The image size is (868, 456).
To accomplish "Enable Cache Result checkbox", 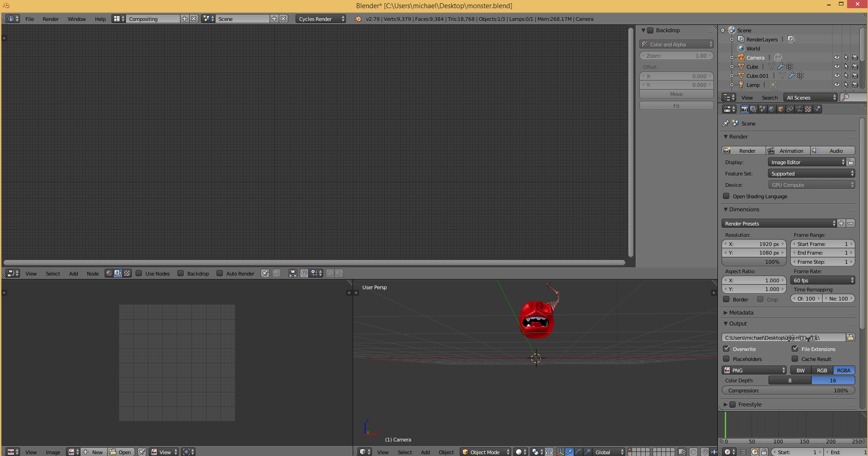I will pos(795,359).
